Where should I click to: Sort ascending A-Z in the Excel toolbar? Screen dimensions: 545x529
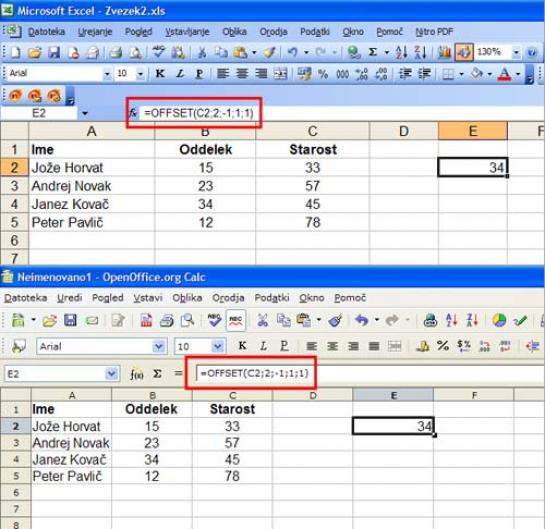(401, 52)
